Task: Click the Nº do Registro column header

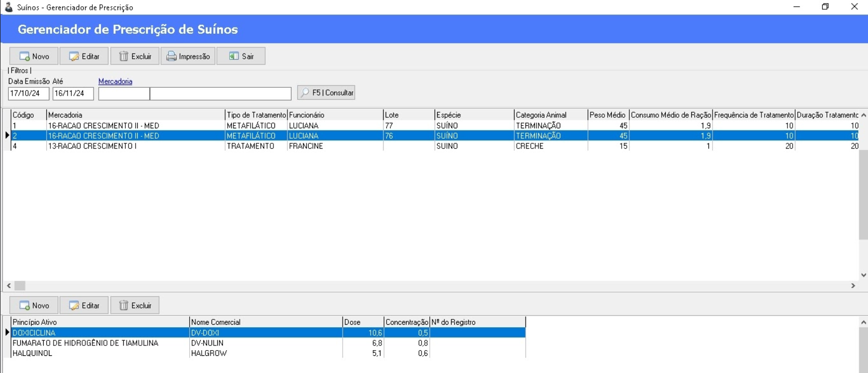Action: point(478,322)
